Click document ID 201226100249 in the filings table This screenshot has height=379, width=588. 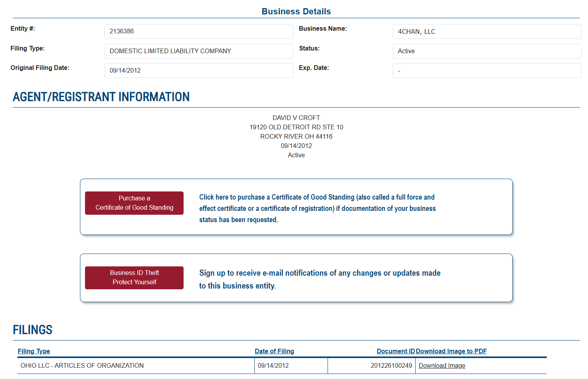[391, 366]
